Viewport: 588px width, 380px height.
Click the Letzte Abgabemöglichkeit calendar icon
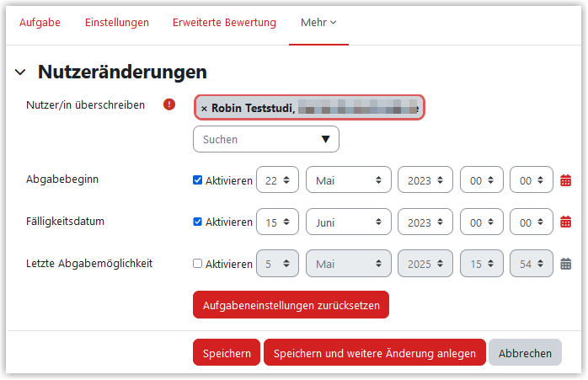(565, 264)
